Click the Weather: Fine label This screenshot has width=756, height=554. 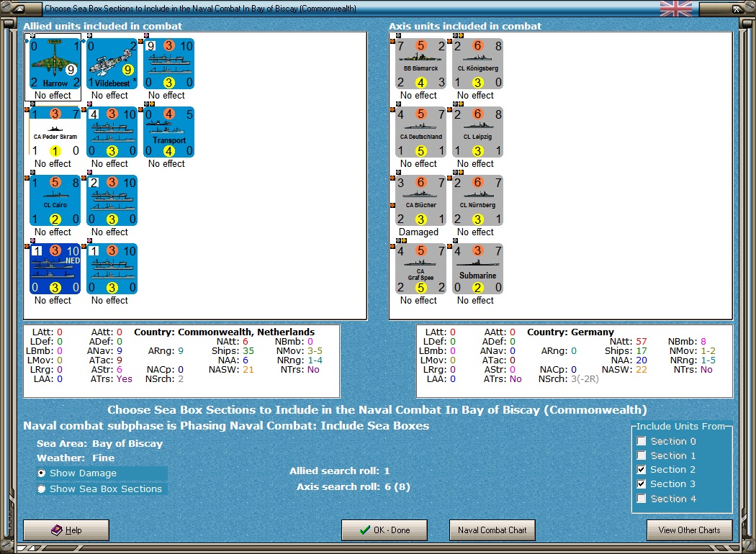point(76,458)
